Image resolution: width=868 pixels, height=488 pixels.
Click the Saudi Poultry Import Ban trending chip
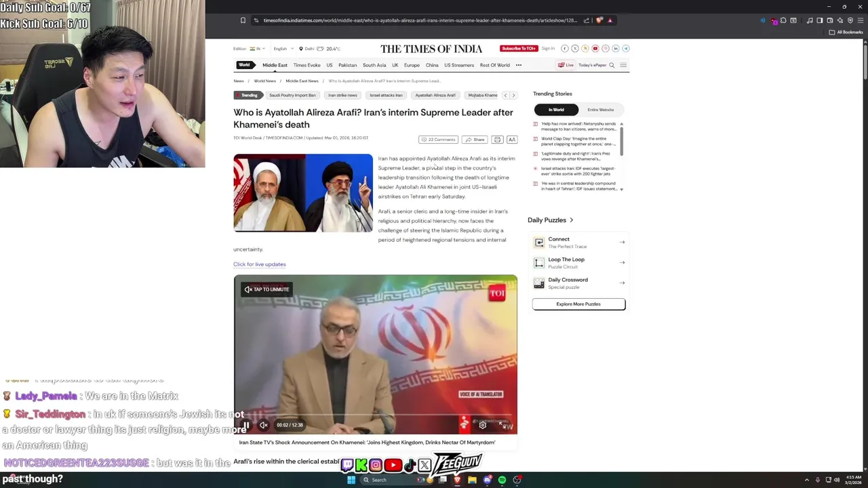(x=292, y=96)
